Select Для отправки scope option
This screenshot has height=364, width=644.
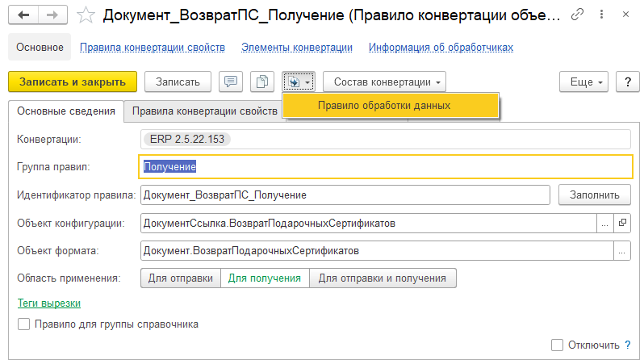coord(181,278)
